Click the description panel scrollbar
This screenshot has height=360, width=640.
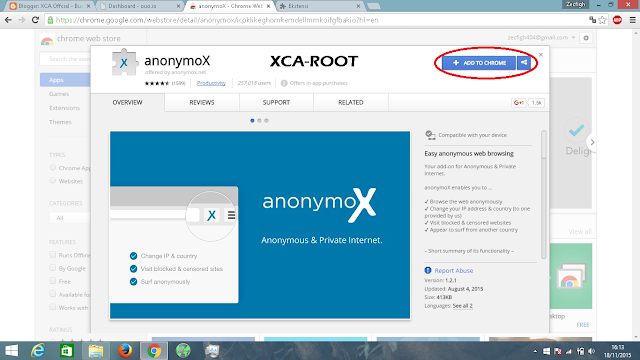tap(543, 194)
